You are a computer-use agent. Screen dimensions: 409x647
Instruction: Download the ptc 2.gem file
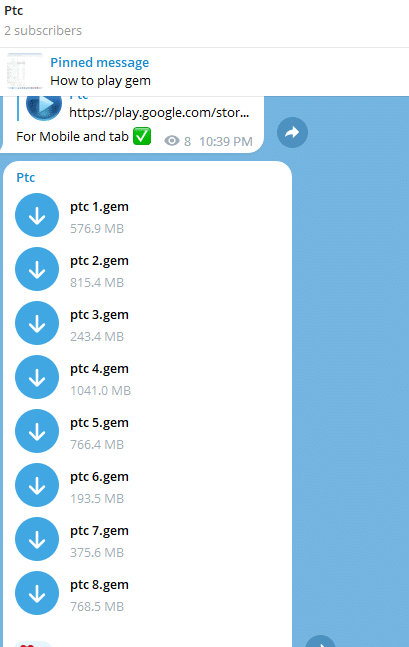pos(37,269)
